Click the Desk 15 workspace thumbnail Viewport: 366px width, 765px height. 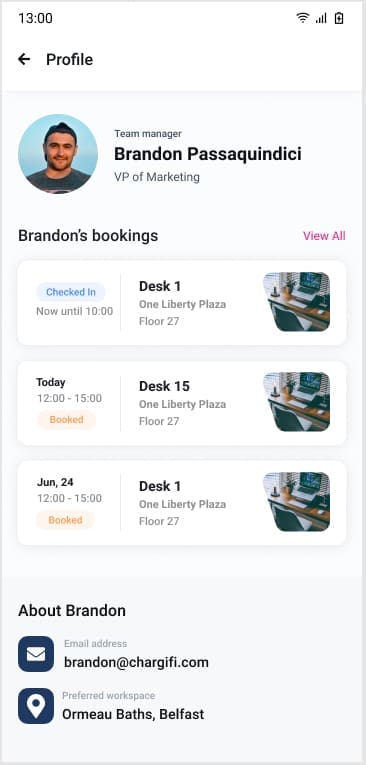pyautogui.click(x=297, y=402)
